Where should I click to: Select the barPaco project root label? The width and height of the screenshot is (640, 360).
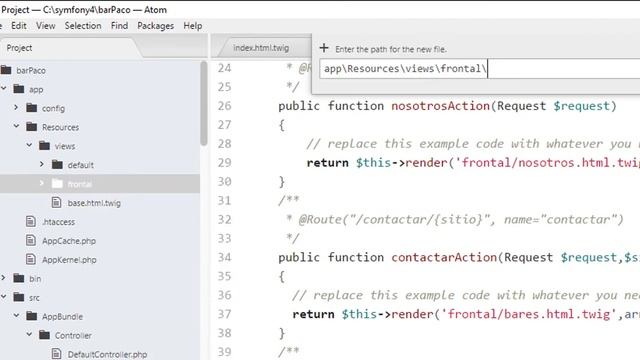click(x=31, y=70)
